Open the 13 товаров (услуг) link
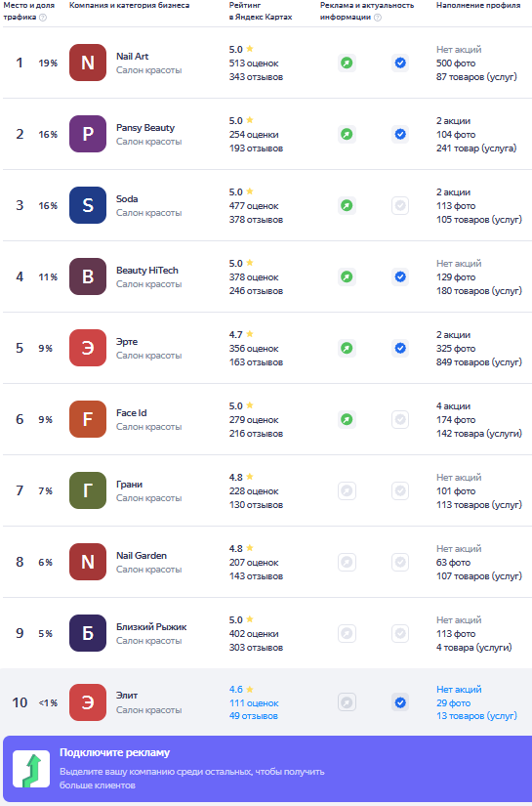The image size is (532, 806). (x=476, y=715)
